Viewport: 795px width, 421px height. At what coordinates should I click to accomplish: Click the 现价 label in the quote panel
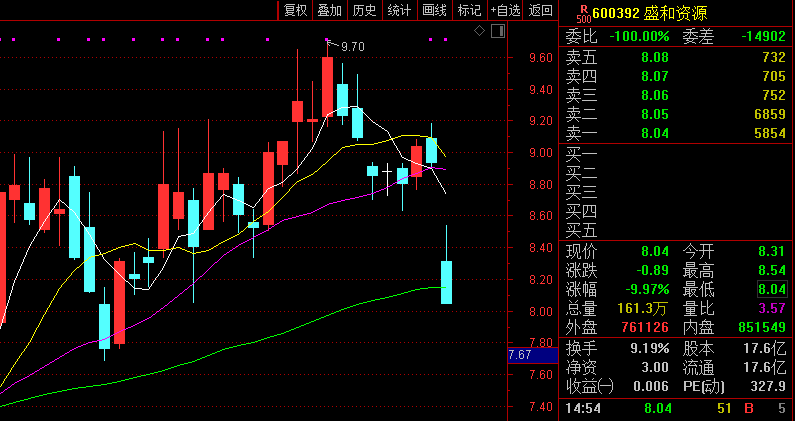582,252
